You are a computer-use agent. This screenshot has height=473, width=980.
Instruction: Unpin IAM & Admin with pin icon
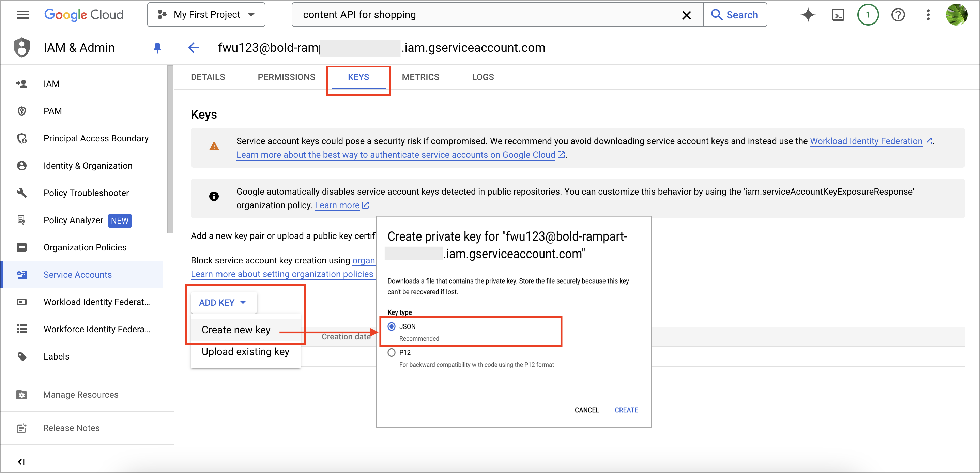(157, 48)
